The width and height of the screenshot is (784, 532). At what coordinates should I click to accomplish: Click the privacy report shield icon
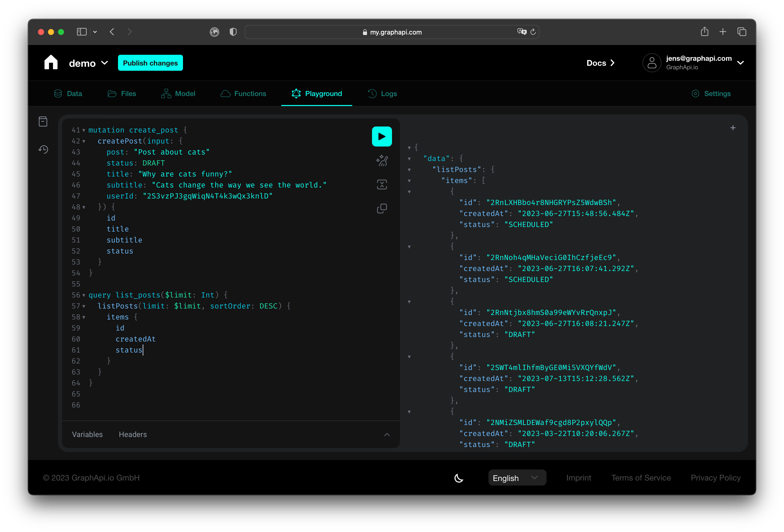tap(233, 32)
